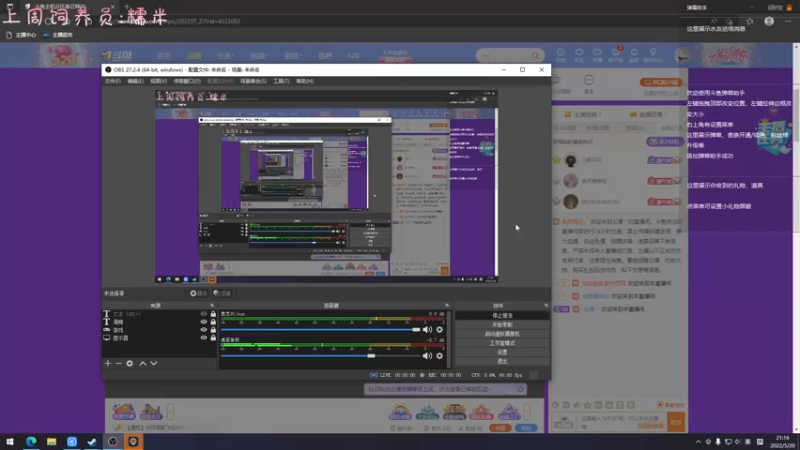Launch Microsoft Edge from taskbar
The height and width of the screenshot is (450, 800).
(31, 442)
